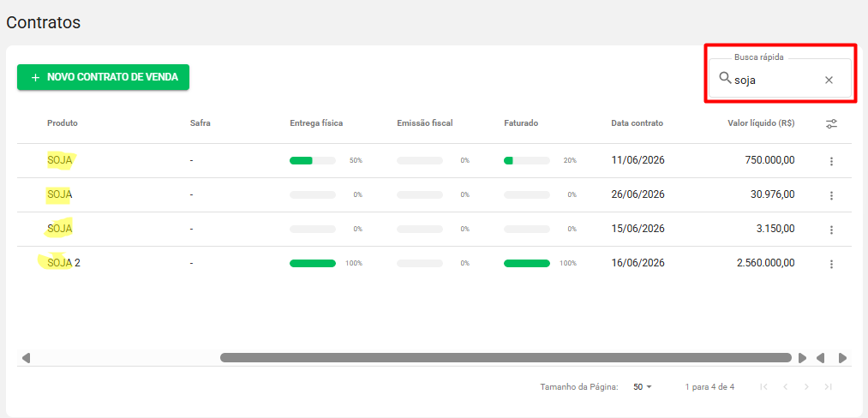Open the column settings filter icon
The image size is (868, 418).
(831, 123)
